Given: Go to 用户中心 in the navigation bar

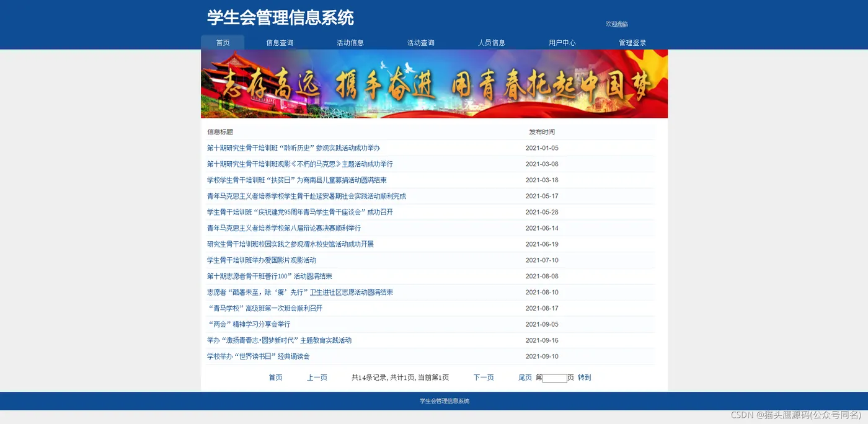Looking at the screenshot, I should coord(562,43).
